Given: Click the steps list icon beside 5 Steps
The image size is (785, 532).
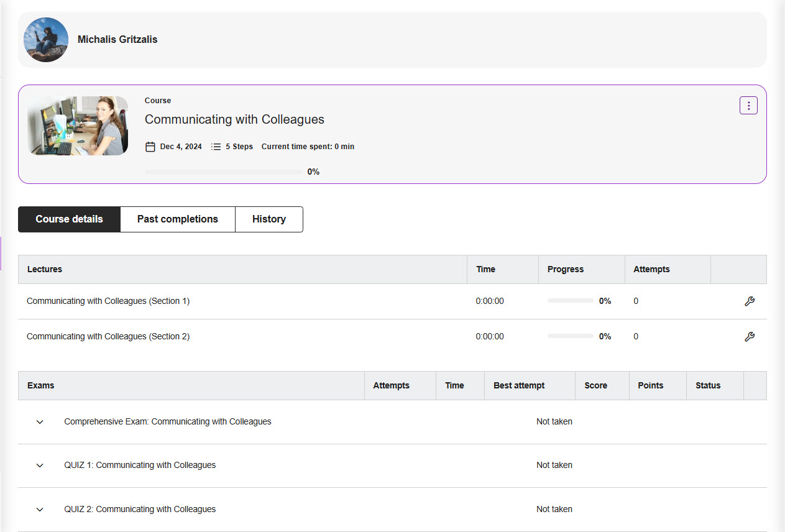Looking at the screenshot, I should 216,147.
